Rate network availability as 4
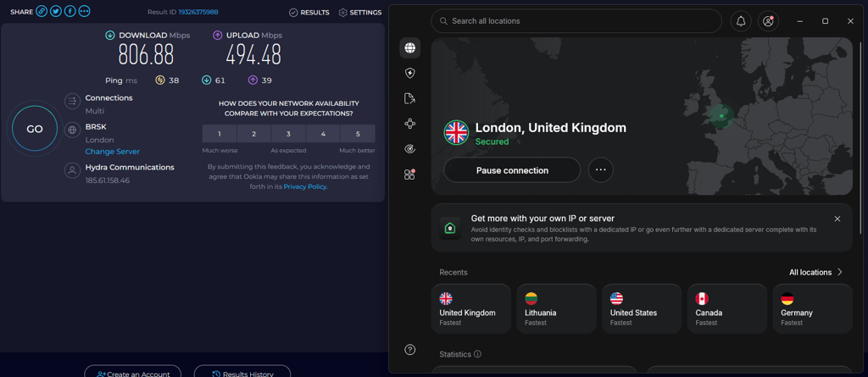 (323, 134)
